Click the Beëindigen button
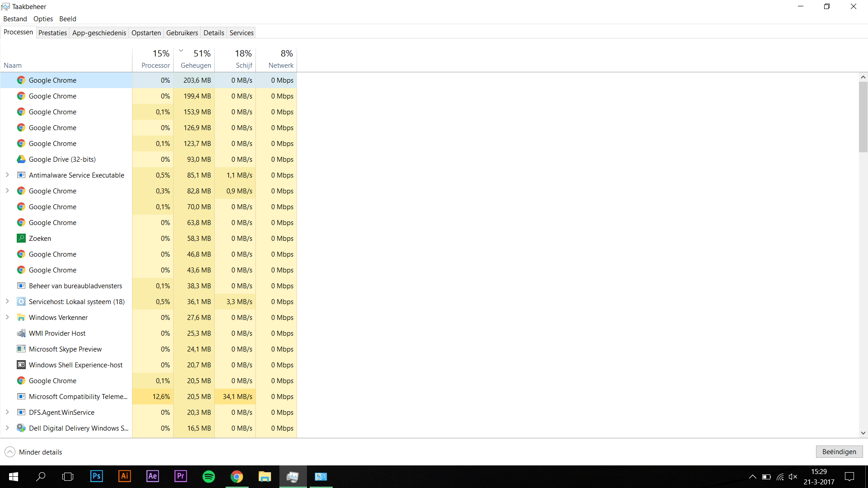The height and width of the screenshot is (488, 868). 839,452
